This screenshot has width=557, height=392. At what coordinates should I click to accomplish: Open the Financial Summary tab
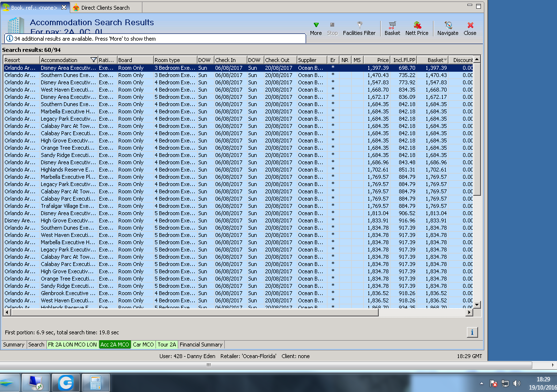[x=201, y=345]
